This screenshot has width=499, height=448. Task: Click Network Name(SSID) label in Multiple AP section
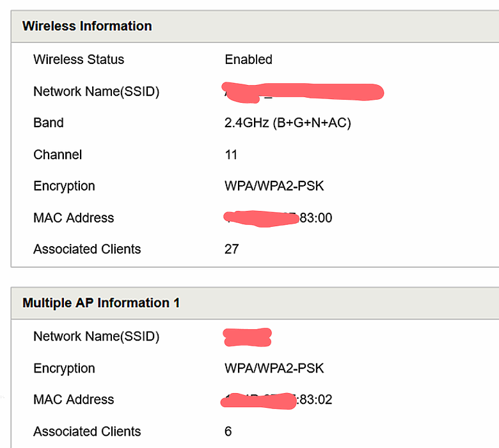click(x=96, y=336)
